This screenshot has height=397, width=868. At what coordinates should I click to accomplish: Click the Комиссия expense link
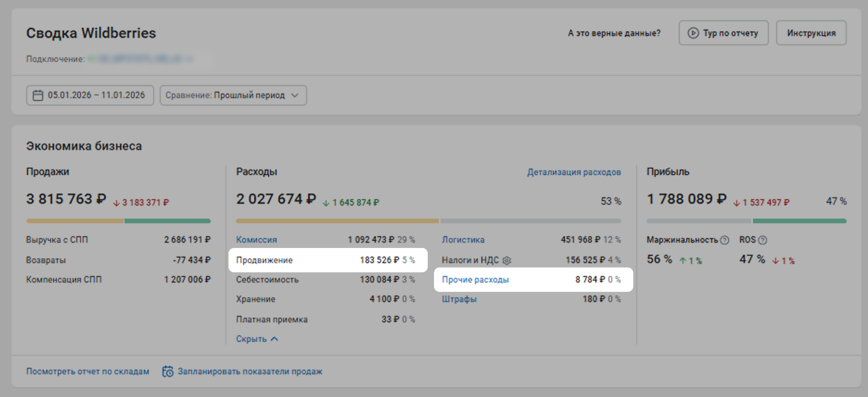(x=256, y=240)
